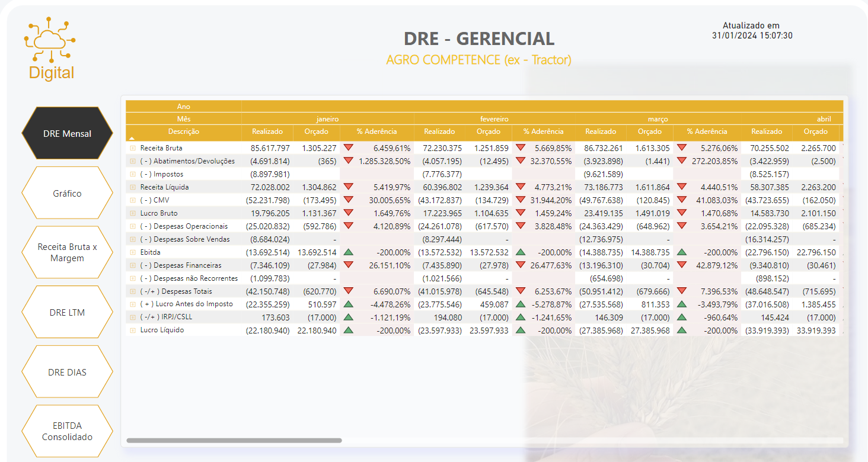Sort by the Descrição column header
This screenshot has width=868, height=462.
pyautogui.click(x=184, y=131)
